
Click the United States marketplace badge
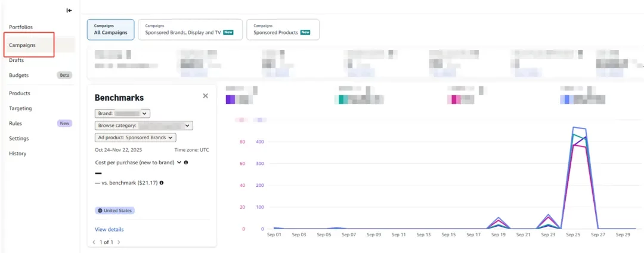coord(114,211)
